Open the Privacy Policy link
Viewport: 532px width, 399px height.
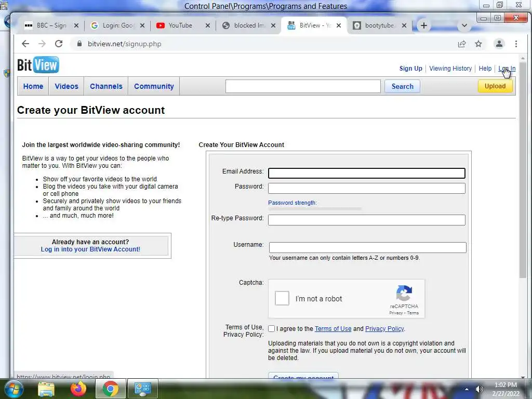pyautogui.click(x=384, y=329)
